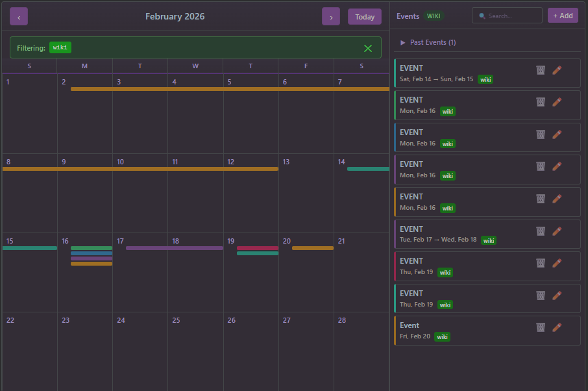Delete the Fri, Feb 20 event
Viewport: 588px width, 391px height.
click(541, 328)
